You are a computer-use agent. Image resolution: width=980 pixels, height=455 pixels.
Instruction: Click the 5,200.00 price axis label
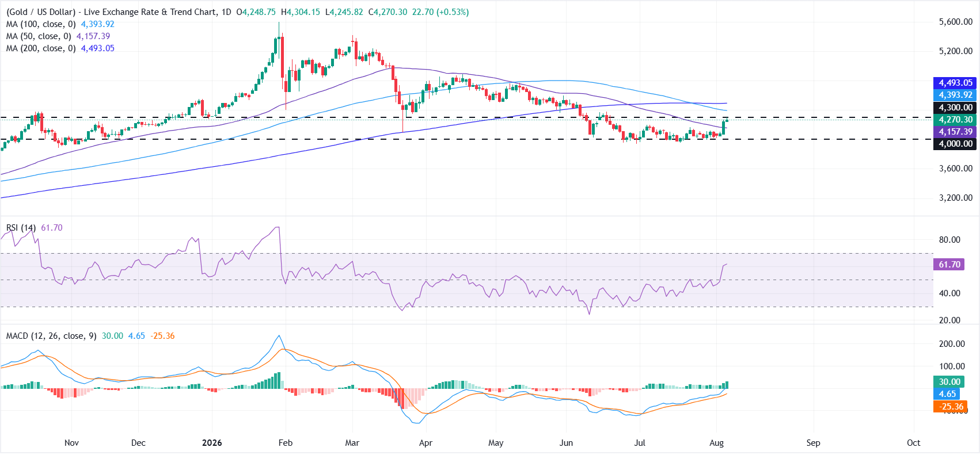(x=956, y=51)
